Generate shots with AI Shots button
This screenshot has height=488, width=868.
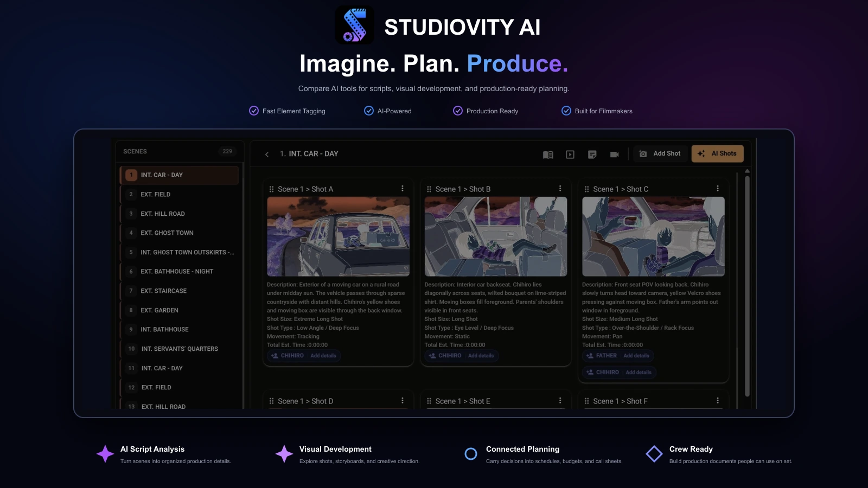tap(717, 153)
